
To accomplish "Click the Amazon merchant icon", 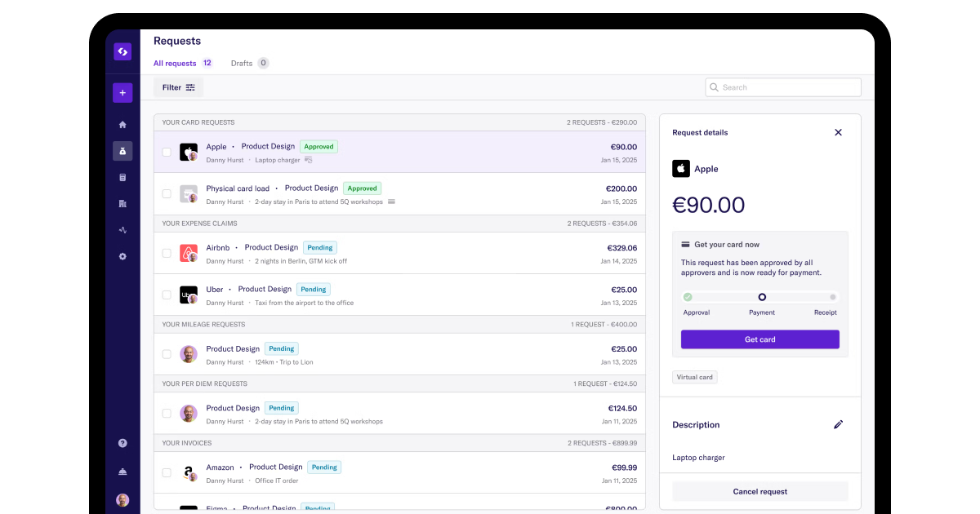I will [x=189, y=473].
